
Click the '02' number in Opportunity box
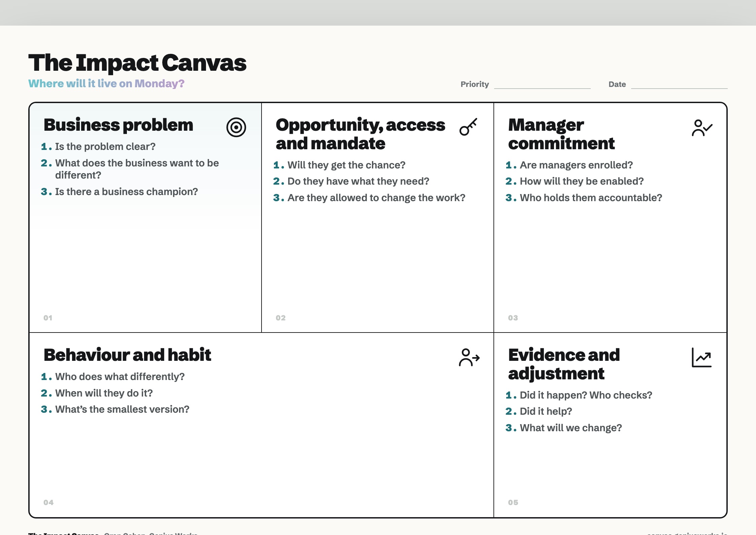(281, 318)
